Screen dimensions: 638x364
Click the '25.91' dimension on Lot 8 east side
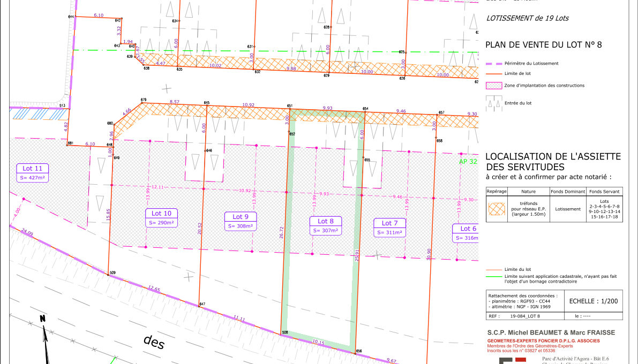point(357,255)
